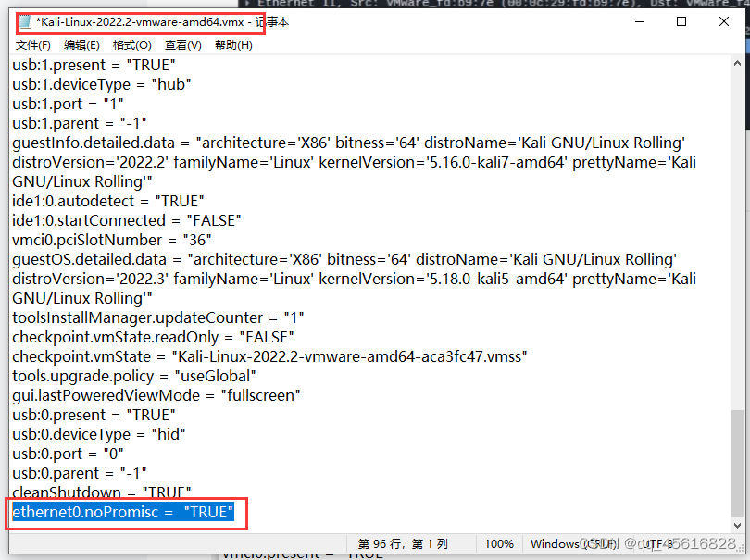Click the line usb:1.parent = "-1"
The width and height of the screenshot is (750, 560).
[80, 123]
